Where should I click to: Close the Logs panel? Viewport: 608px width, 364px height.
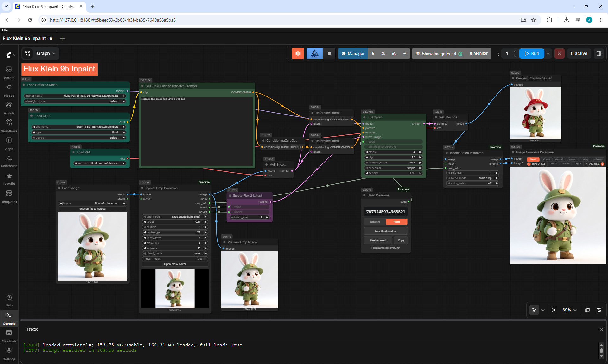tap(601, 330)
